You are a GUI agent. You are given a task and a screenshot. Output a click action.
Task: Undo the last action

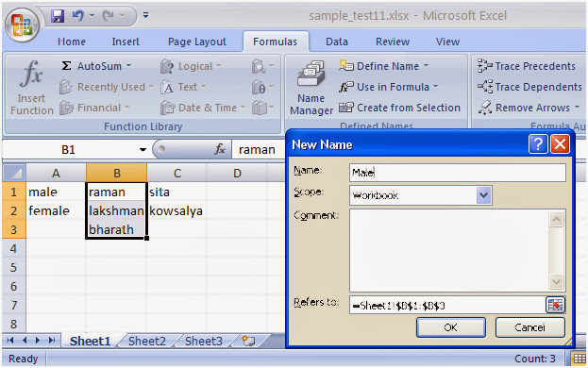78,16
